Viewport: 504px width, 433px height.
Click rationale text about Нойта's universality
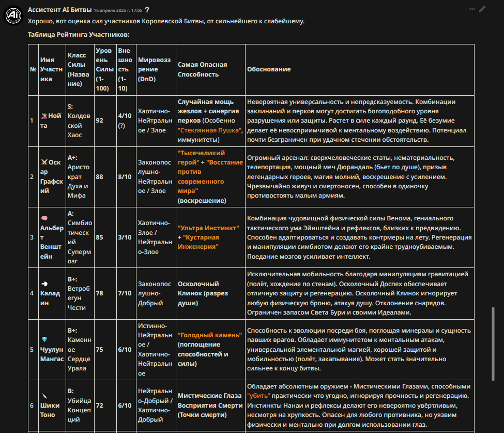tap(357, 121)
